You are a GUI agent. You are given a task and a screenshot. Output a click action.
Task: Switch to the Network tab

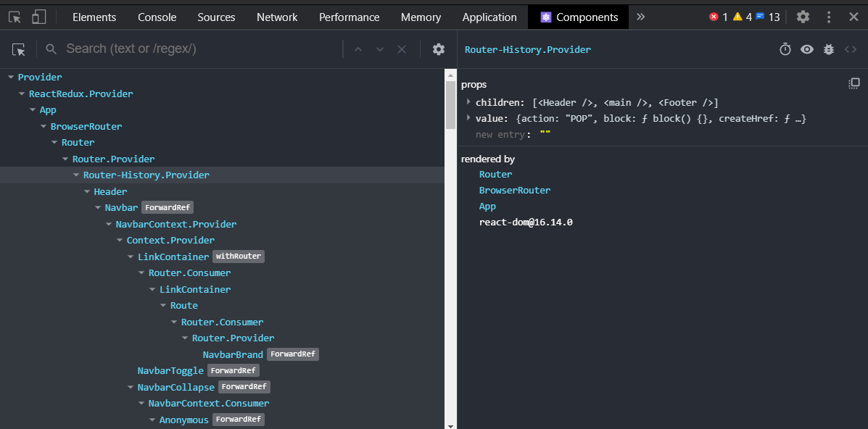click(277, 17)
